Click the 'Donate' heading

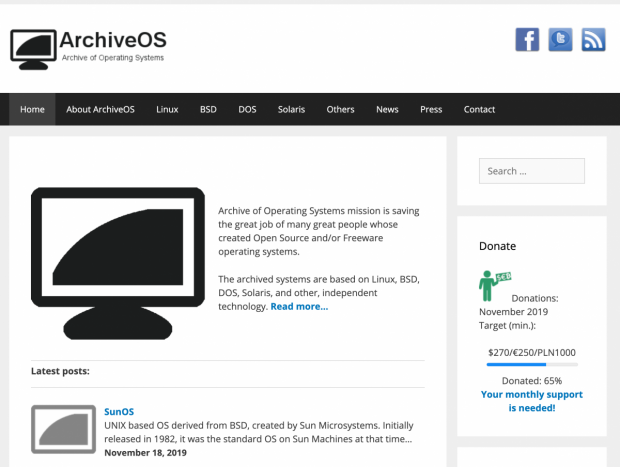(x=497, y=246)
